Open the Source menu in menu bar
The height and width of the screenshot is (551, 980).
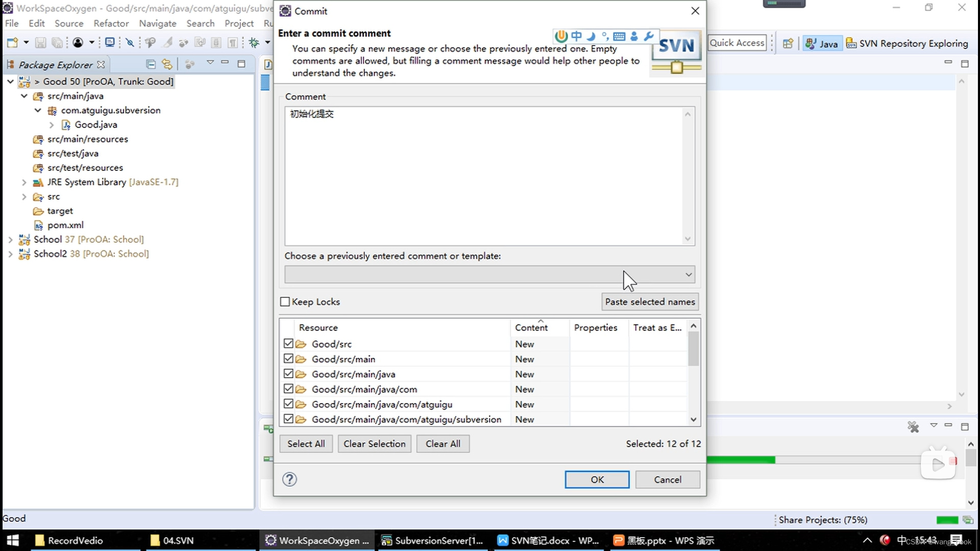[x=69, y=23]
